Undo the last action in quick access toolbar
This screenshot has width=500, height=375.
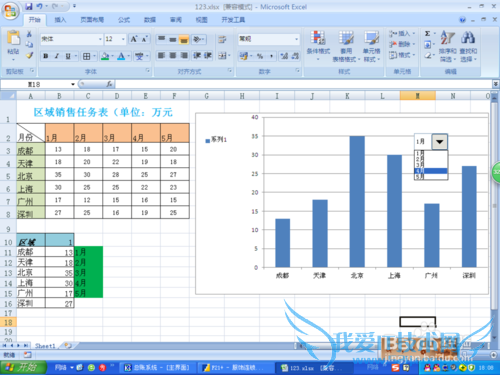(39, 6)
